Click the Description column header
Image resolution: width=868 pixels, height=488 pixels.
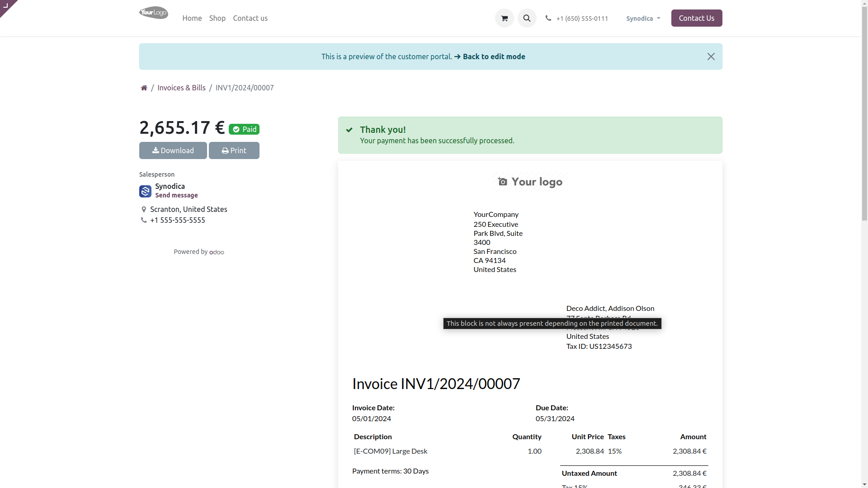(x=373, y=436)
